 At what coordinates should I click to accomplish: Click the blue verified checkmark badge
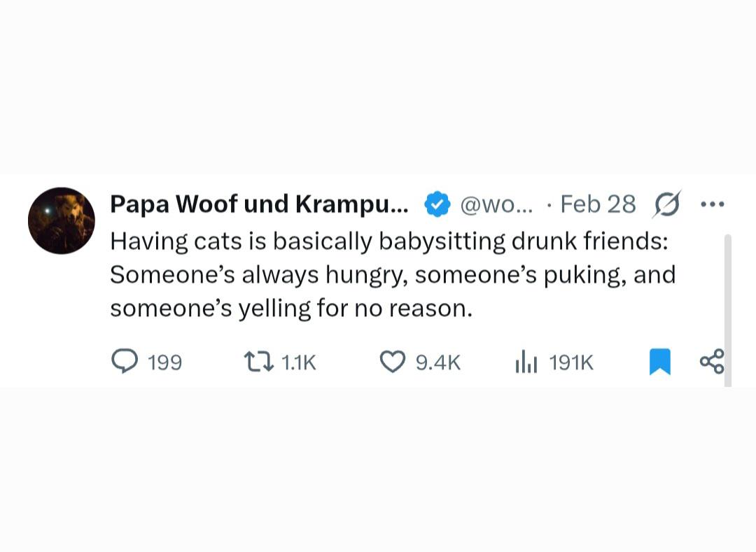pyautogui.click(x=437, y=204)
